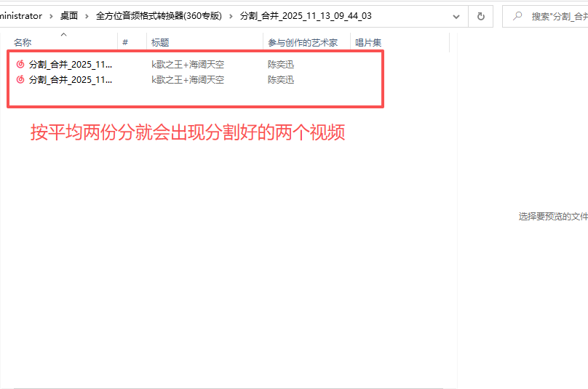The width and height of the screenshot is (588, 389).
Task: Sort by the 名称 column header
Action: point(23,42)
